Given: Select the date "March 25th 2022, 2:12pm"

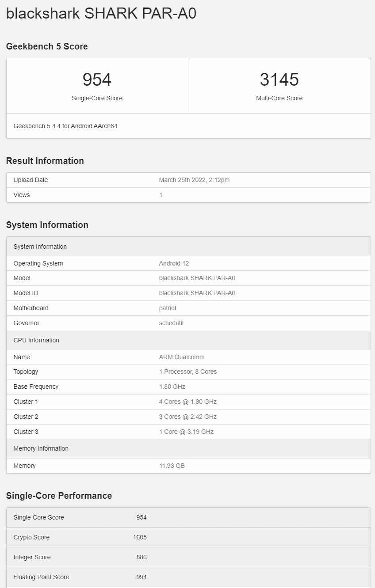Looking at the screenshot, I should [194, 180].
